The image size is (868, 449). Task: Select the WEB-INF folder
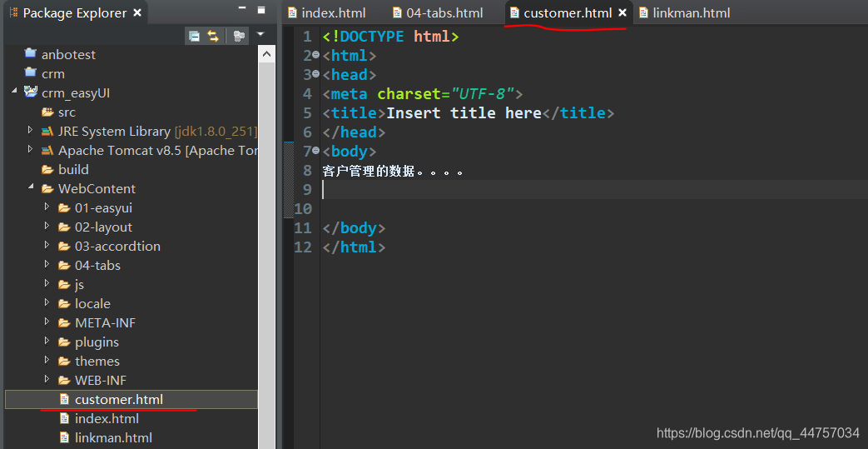coord(100,380)
